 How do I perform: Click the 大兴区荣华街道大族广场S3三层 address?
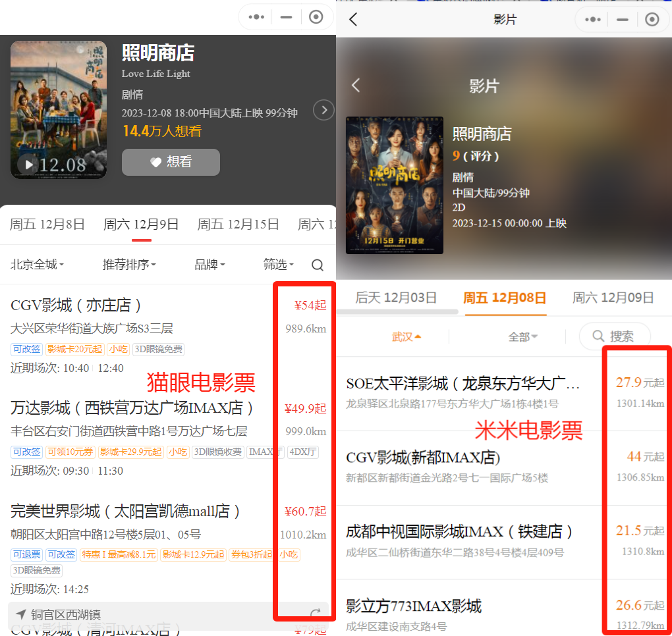pos(92,329)
